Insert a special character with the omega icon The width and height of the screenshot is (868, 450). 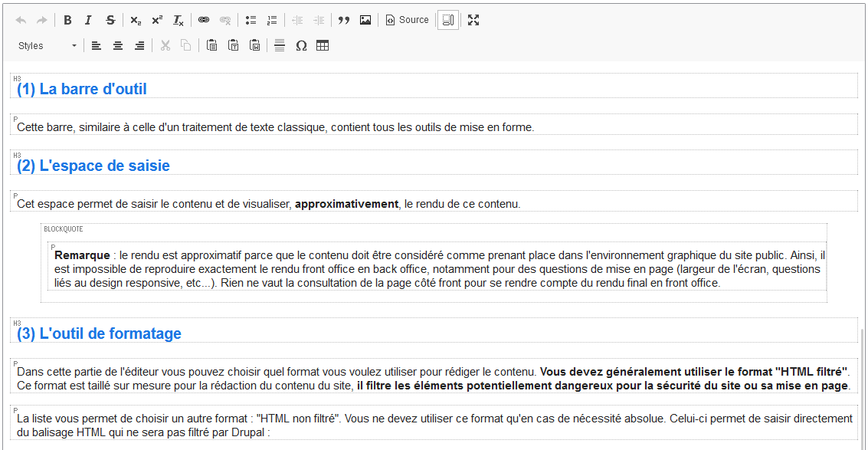pyautogui.click(x=301, y=45)
